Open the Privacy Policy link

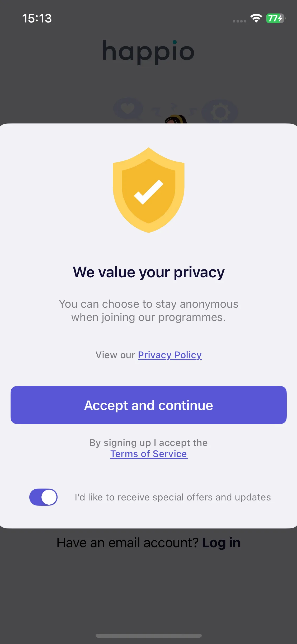[170, 355]
